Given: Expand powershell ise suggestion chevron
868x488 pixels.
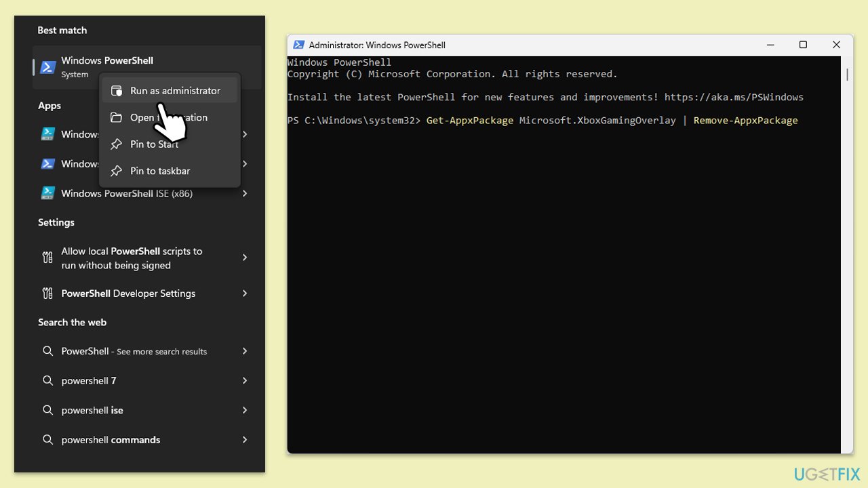Looking at the screenshot, I should point(245,410).
